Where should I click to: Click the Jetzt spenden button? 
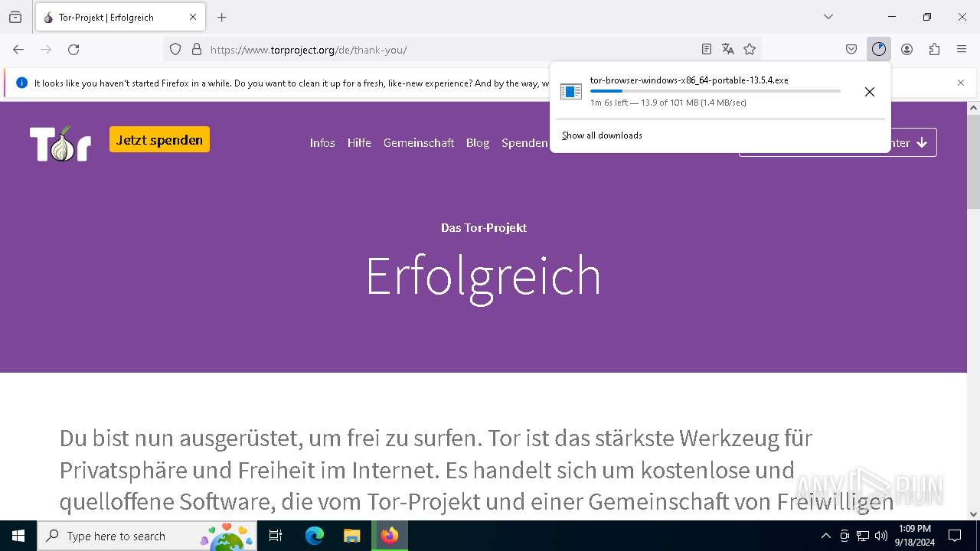[159, 140]
